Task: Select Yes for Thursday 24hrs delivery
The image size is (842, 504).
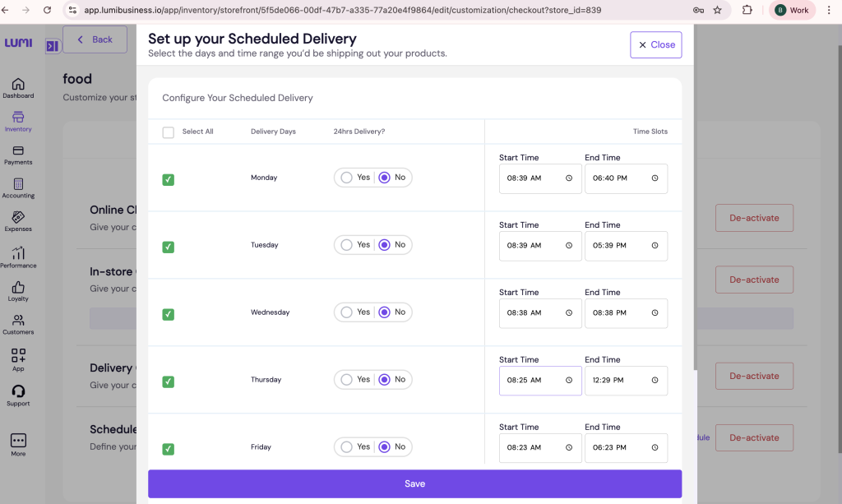Action: coord(346,379)
